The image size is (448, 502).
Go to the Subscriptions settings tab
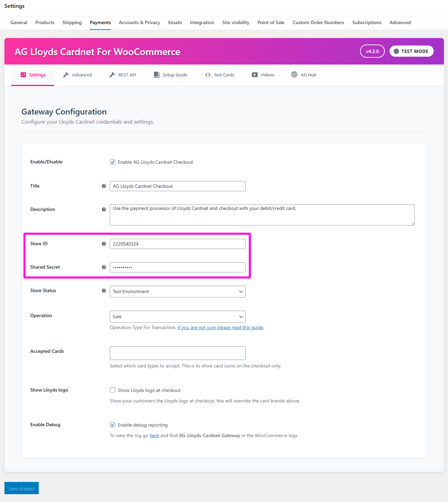[x=366, y=22]
